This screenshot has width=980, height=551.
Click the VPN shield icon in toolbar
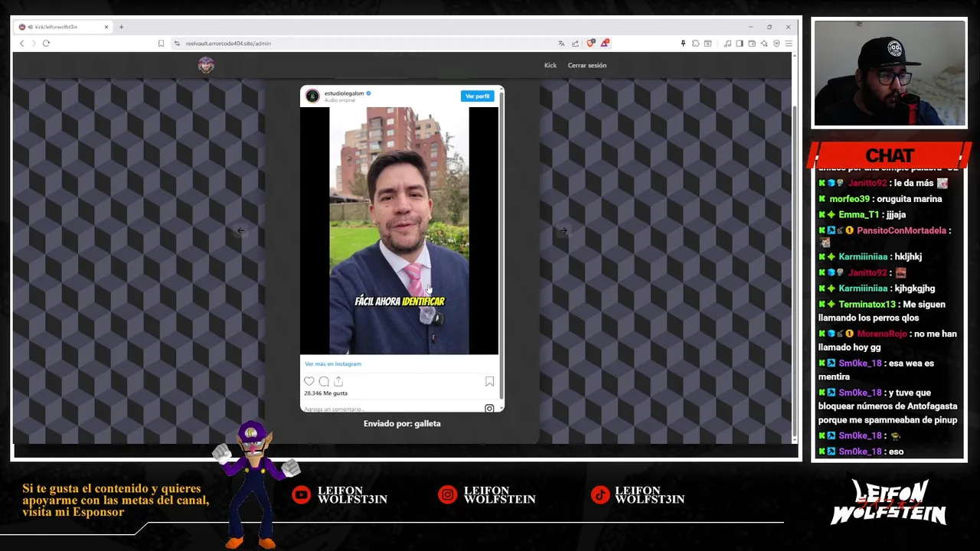pyautogui.click(x=776, y=44)
